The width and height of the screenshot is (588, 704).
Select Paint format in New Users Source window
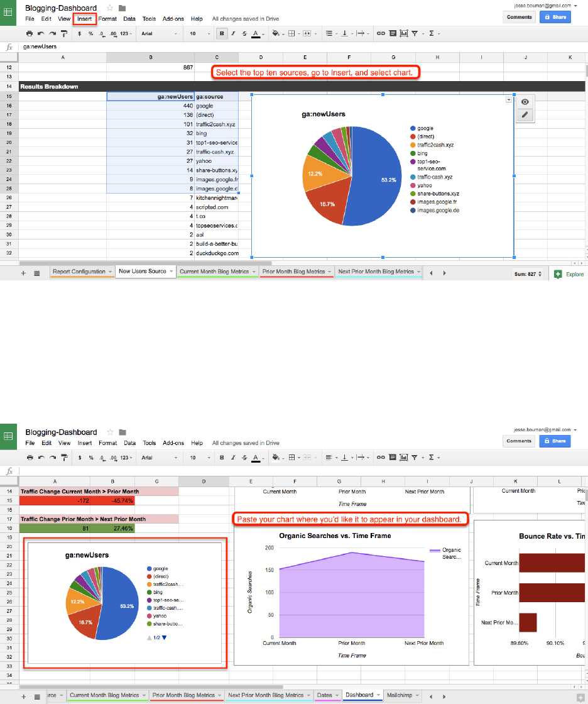pyautogui.click(x=64, y=34)
